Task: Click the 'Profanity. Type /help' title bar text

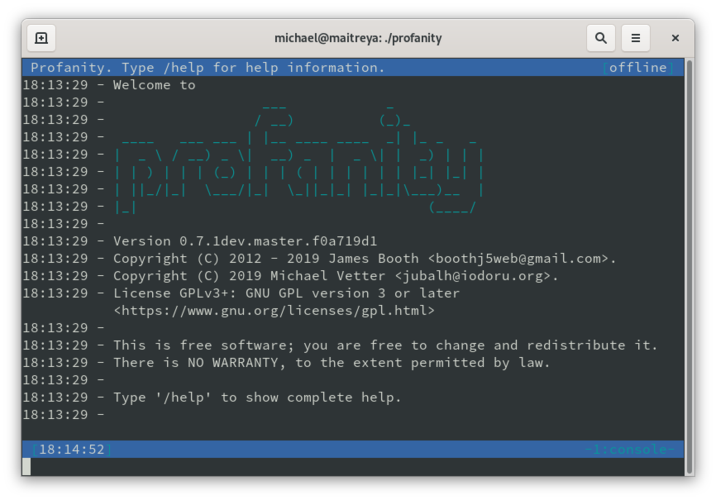Action: point(208,68)
